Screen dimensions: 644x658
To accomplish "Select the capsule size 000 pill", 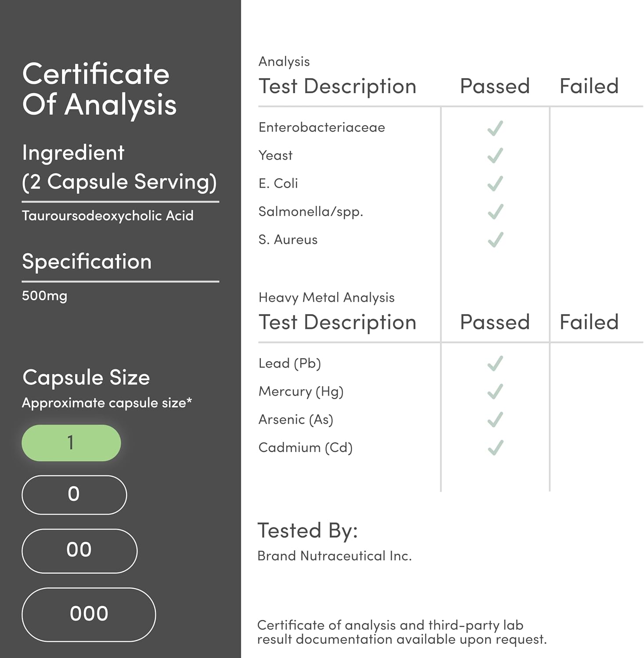I will [x=89, y=614].
